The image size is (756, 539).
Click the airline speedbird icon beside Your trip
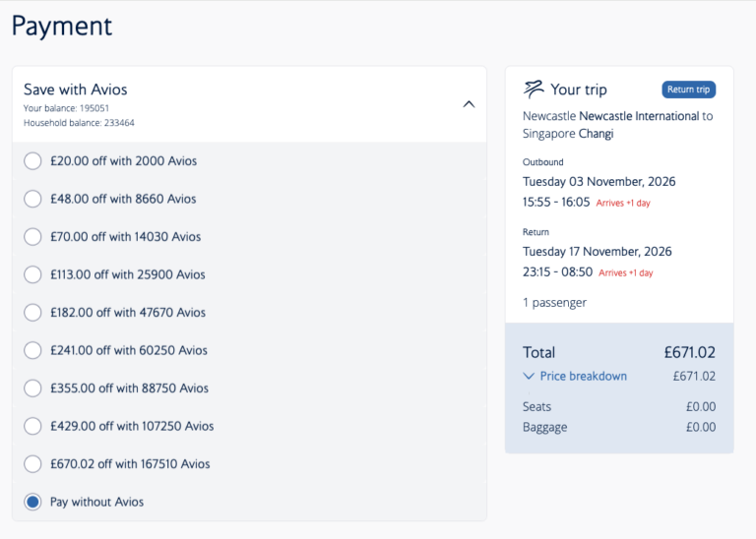tap(534, 90)
